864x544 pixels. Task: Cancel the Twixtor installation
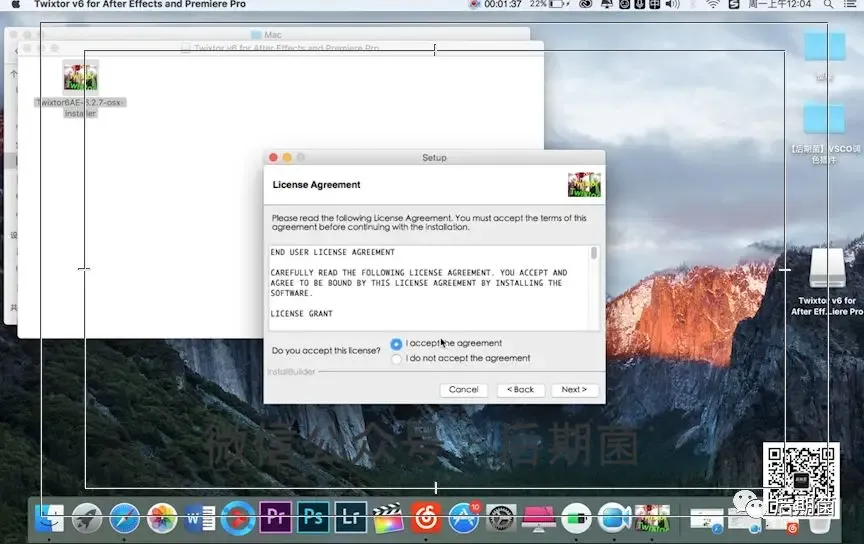click(x=463, y=390)
